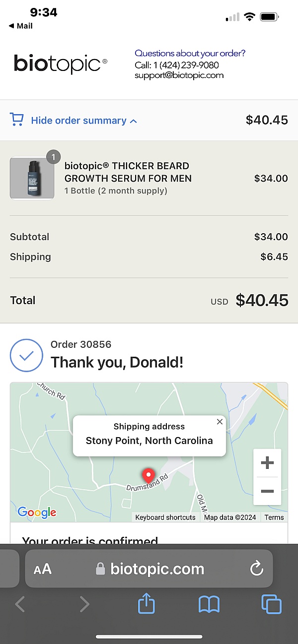Collapse the Hide order summary chevron
The width and height of the screenshot is (298, 644).
pos(133,121)
